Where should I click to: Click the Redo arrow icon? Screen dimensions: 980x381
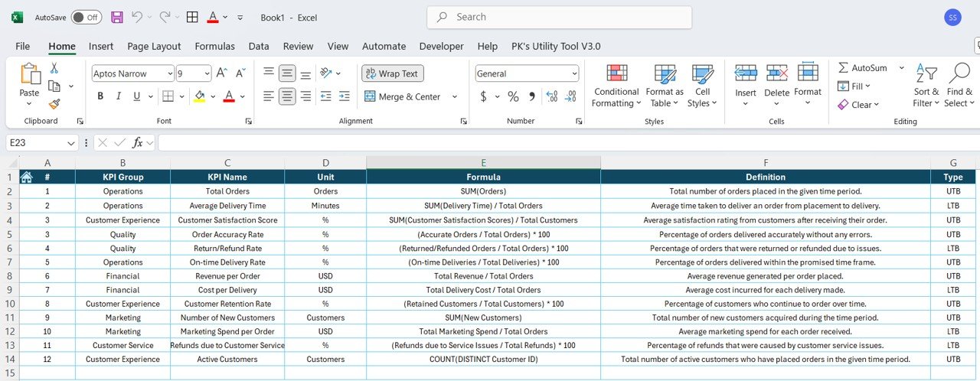click(x=165, y=17)
